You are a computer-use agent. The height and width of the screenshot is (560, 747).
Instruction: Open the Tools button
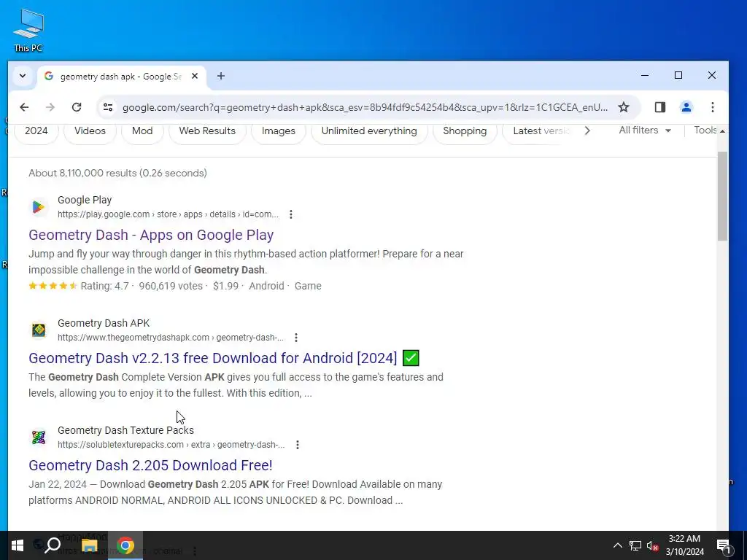click(x=706, y=131)
